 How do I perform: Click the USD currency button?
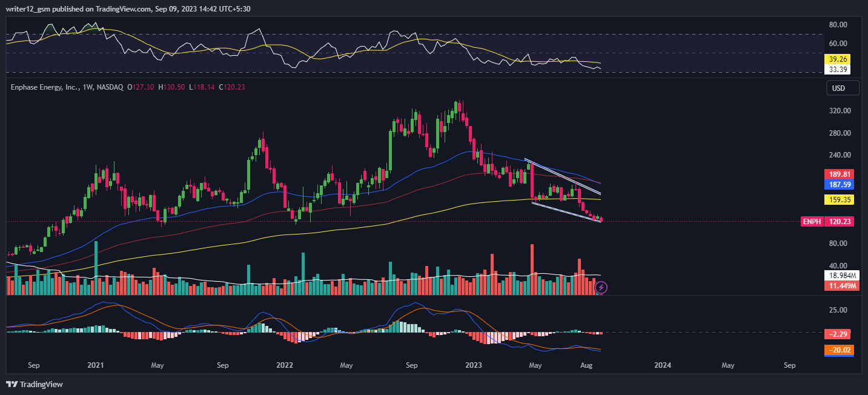click(x=843, y=88)
